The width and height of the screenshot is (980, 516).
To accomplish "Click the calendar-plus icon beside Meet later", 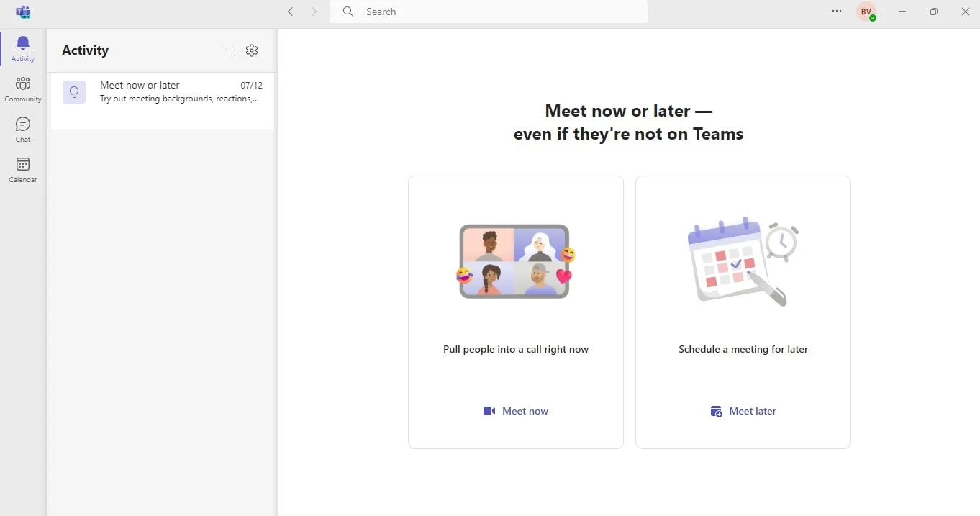I will [x=716, y=411].
